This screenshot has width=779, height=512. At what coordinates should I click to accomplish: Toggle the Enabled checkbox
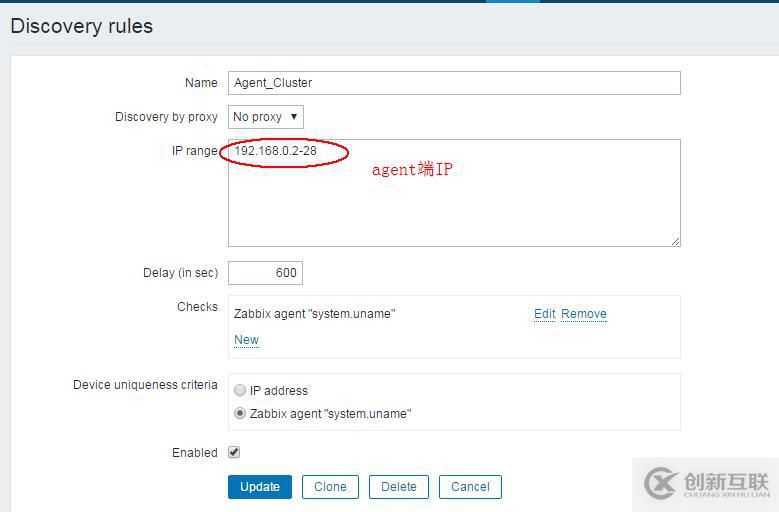(x=234, y=452)
